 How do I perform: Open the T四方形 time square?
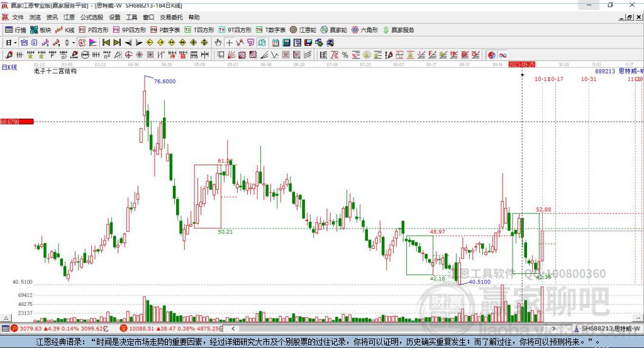(x=199, y=30)
